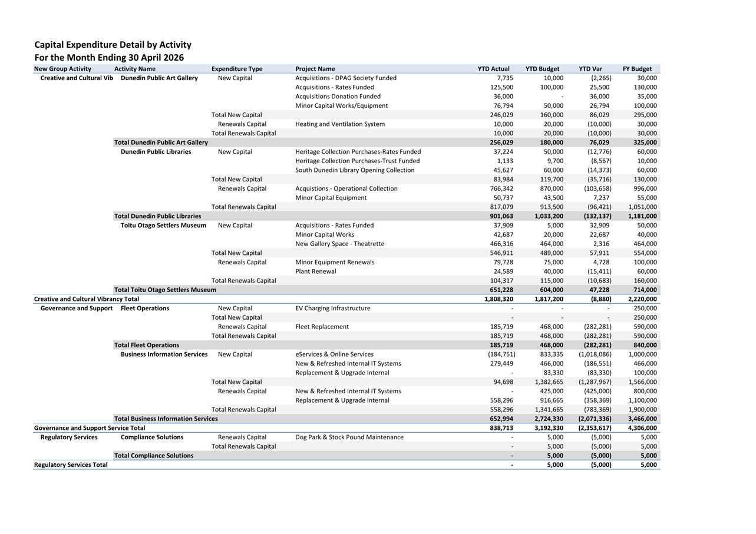Image resolution: width=756 pixels, height=534 pixels.
Task: Click 'New Gallery Space - Theatrette' project
Action: tap(339, 244)
